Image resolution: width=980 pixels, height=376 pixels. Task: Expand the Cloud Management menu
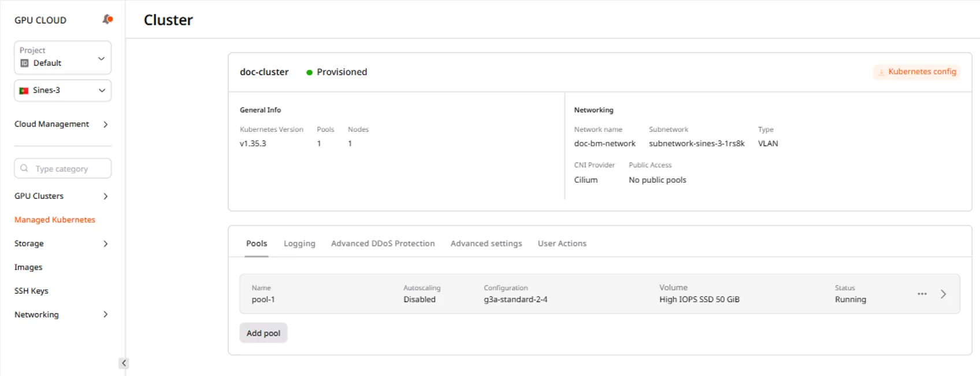(62, 124)
